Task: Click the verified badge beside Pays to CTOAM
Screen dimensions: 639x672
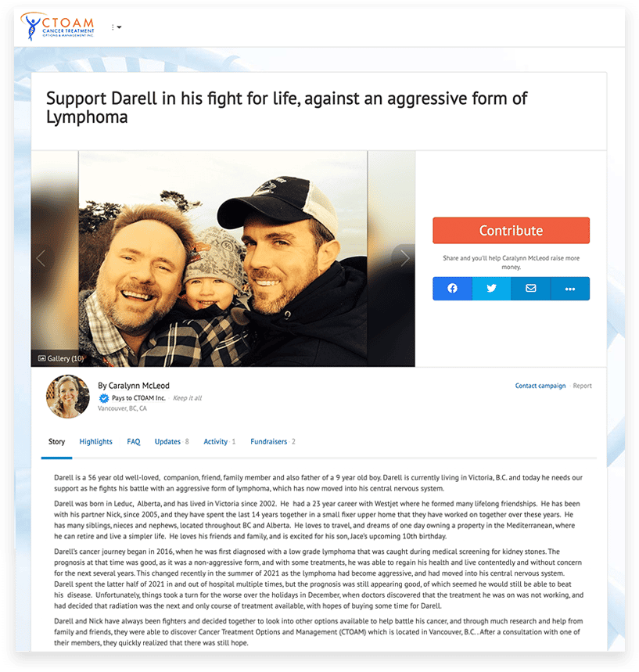Action: click(x=104, y=398)
